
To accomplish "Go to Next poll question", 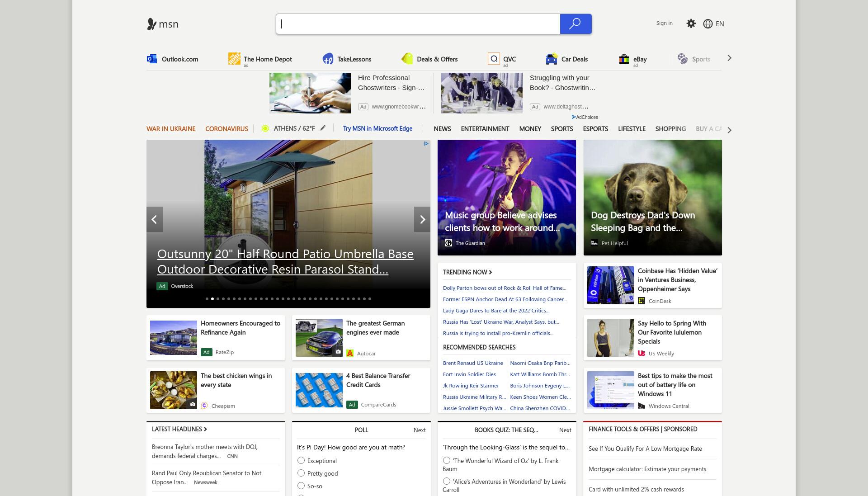I will point(420,430).
